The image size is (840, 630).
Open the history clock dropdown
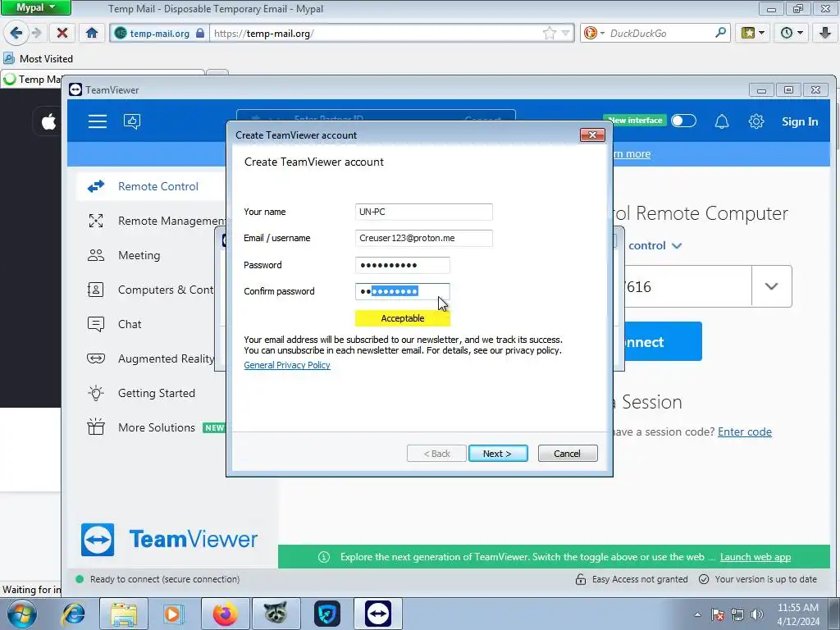[792, 33]
